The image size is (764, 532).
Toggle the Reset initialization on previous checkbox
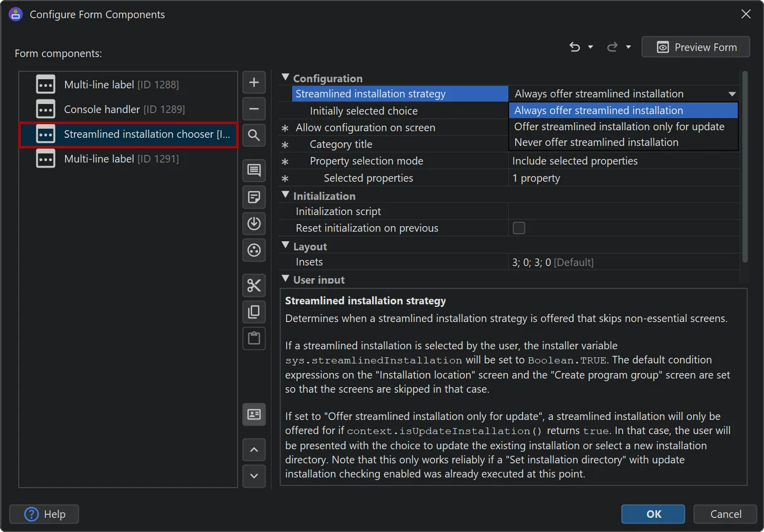(x=519, y=228)
